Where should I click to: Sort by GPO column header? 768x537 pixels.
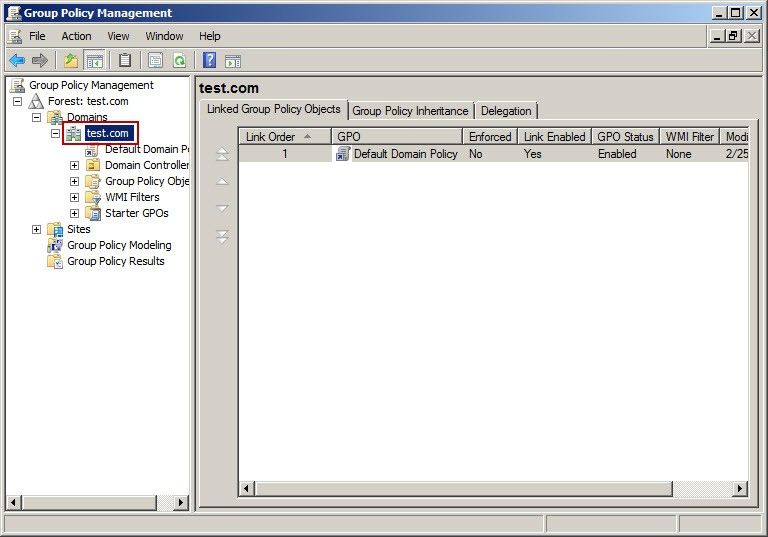pyautogui.click(x=397, y=137)
